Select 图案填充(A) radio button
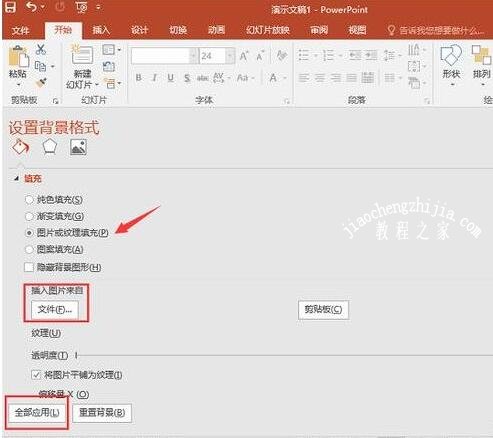 pos(29,249)
